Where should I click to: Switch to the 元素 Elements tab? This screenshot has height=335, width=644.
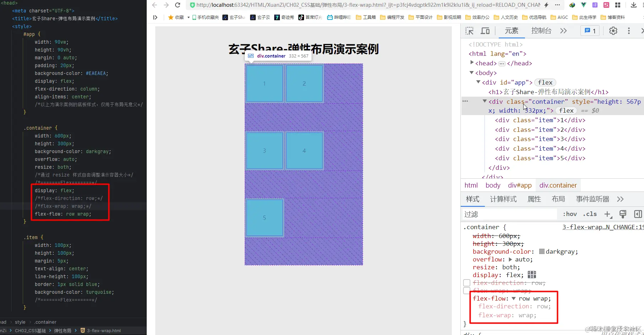pyautogui.click(x=512, y=31)
